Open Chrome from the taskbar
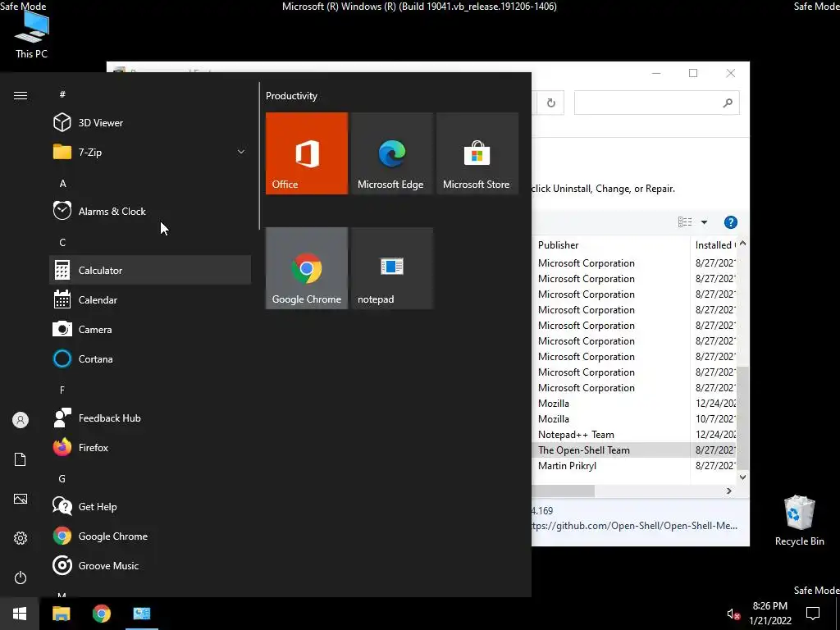This screenshot has height=630, width=840. click(101, 614)
